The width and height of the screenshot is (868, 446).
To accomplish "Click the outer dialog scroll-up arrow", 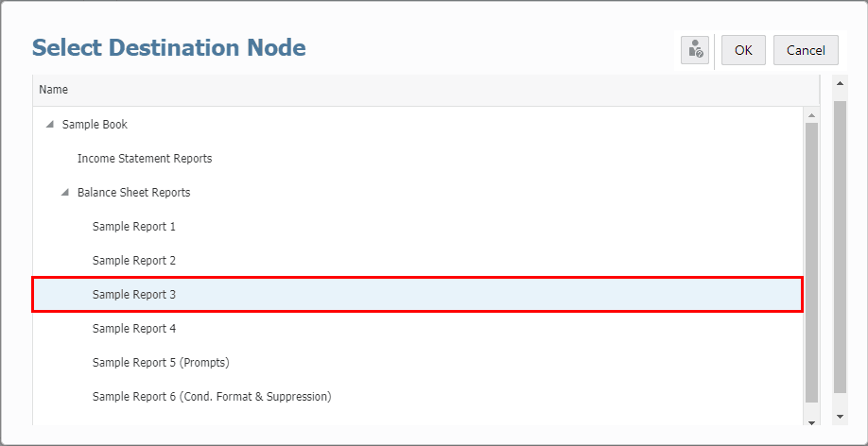I will pyautogui.click(x=840, y=82).
